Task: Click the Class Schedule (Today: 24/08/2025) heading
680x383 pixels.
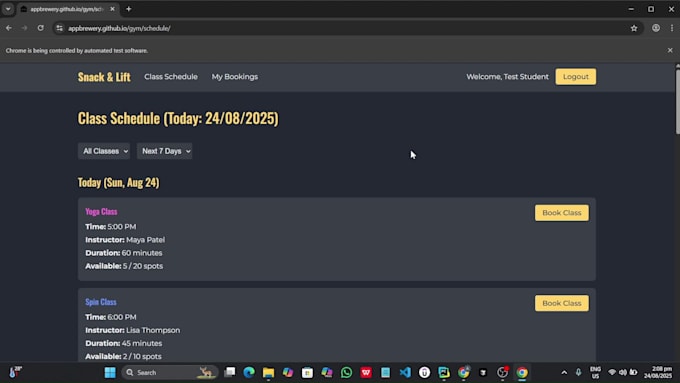Action: (x=178, y=118)
